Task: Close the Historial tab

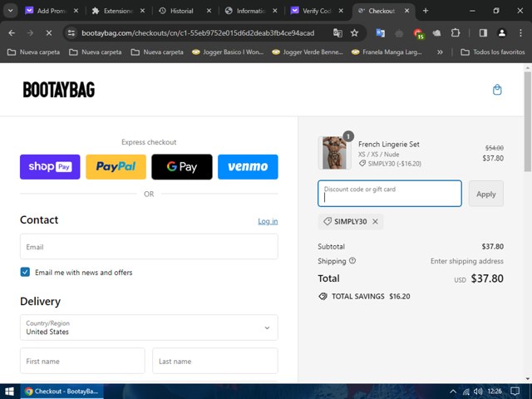Action: coord(209,11)
